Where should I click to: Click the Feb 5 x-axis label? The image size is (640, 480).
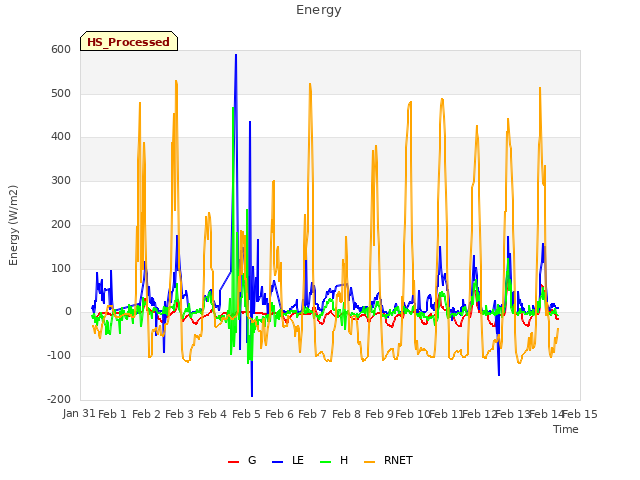pyautogui.click(x=246, y=414)
